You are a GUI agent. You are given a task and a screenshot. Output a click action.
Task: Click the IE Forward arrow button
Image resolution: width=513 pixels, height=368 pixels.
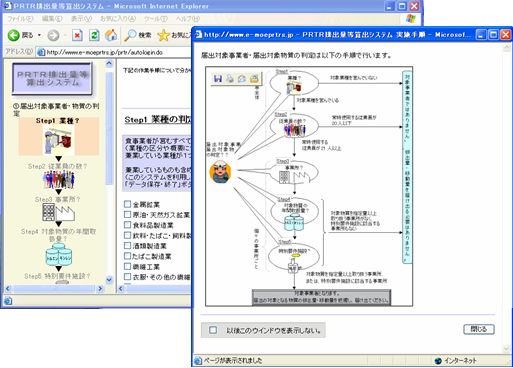tap(53, 35)
